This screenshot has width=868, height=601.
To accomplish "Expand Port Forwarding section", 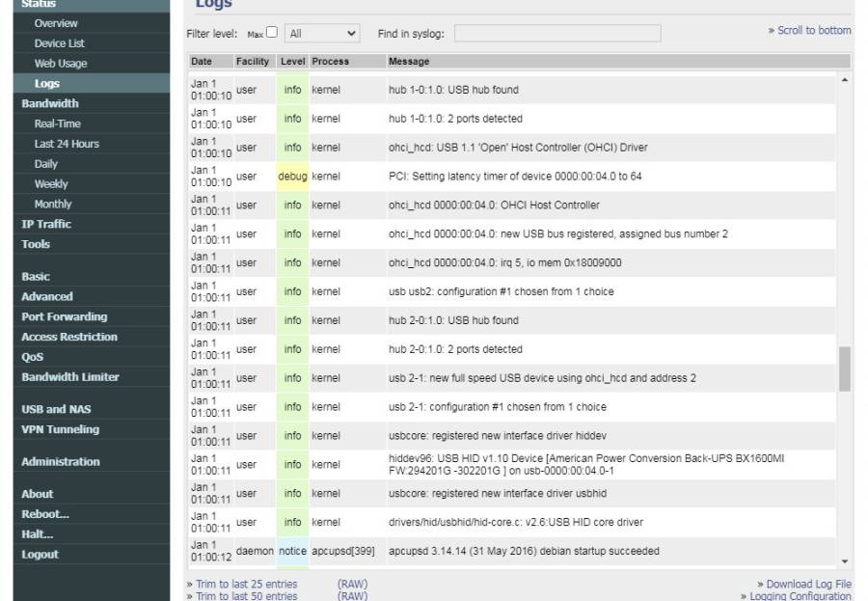I will click(65, 316).
